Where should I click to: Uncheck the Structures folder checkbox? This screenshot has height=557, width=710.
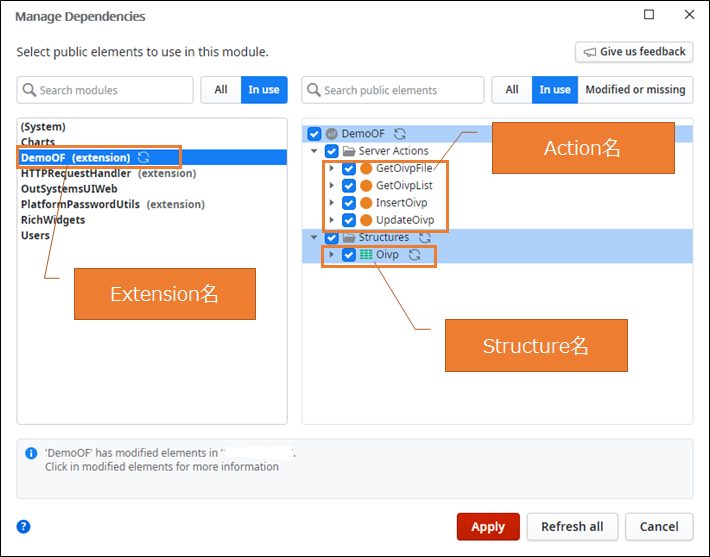pyautogui.click(x=332, y=238)
